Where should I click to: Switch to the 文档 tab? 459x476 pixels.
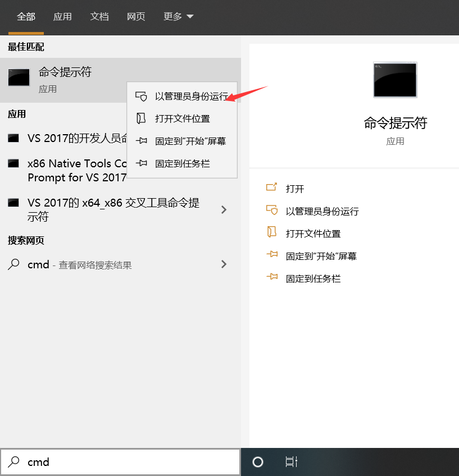click(x=99, y=17)
